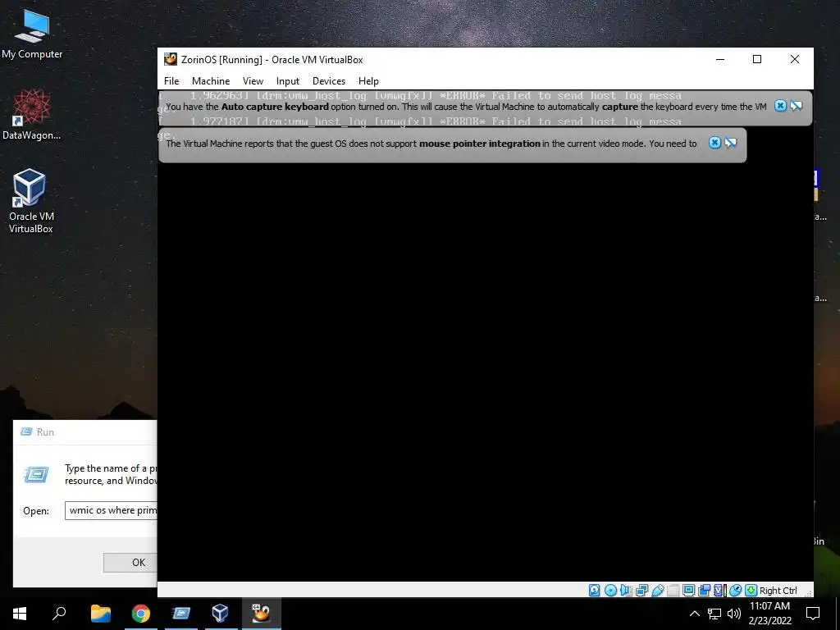Suppress the mouse pointer integration message permanently
Viewport: 840px width, 630px height.
(x=731, y=143)
